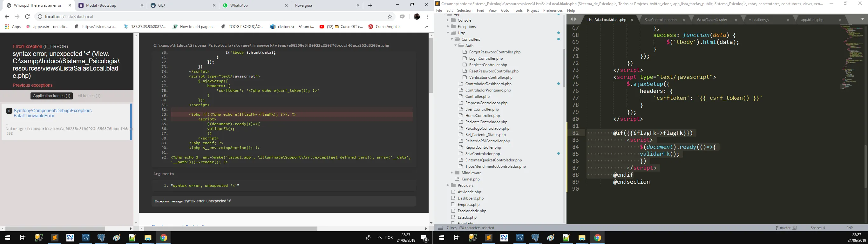Screen dimensions: 868x244
Task: Click the Previous exceptions link
Action: coord(33,85)
